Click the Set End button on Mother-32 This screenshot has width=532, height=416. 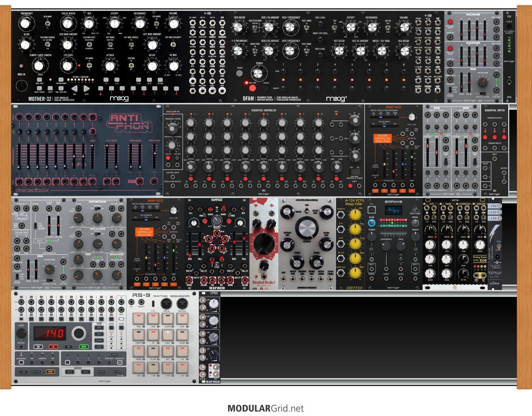coord(160,80)
